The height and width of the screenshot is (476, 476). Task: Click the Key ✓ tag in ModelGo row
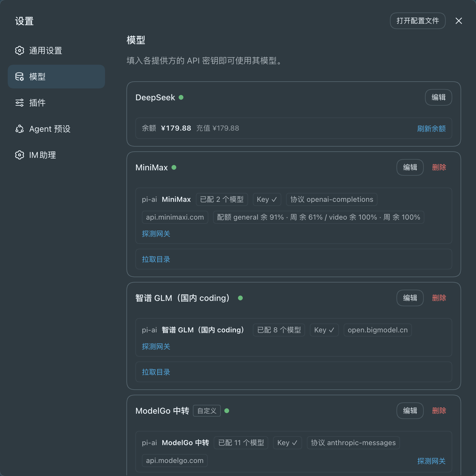[x=287, y=443]
